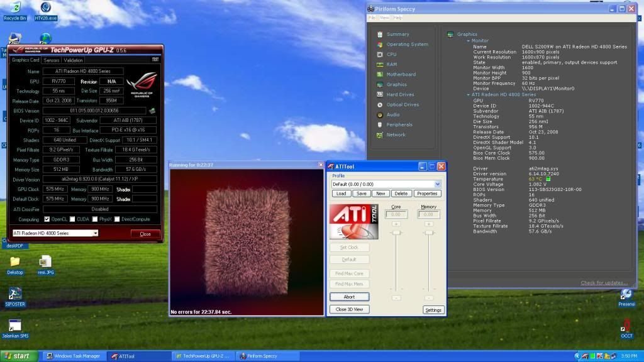Open the View menu in Speccy
Screen dimensions: 644x362
click(x=384, y=18)
